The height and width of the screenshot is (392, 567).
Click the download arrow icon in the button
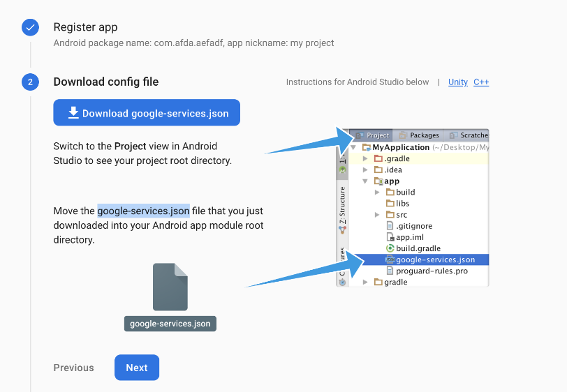point(73,113)
